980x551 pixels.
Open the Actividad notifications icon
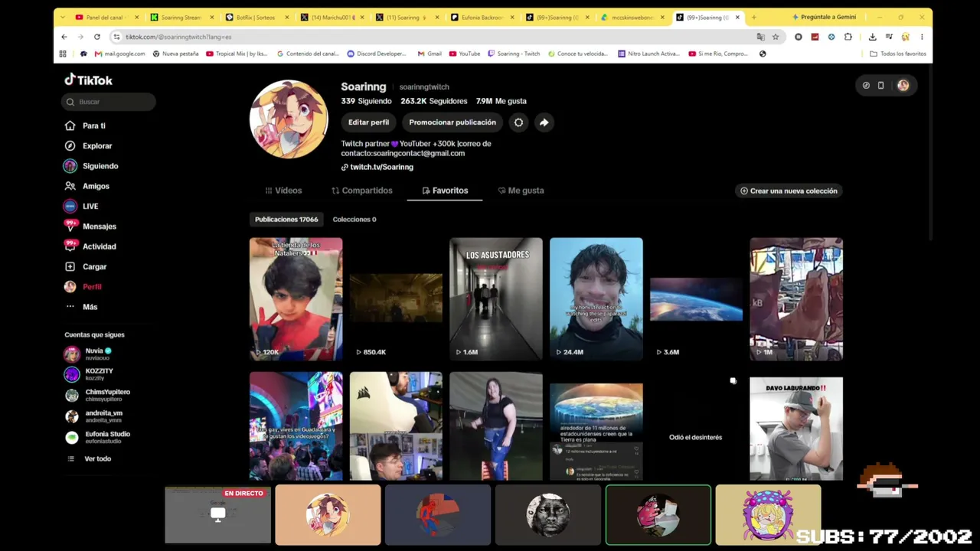pos(70,246)
